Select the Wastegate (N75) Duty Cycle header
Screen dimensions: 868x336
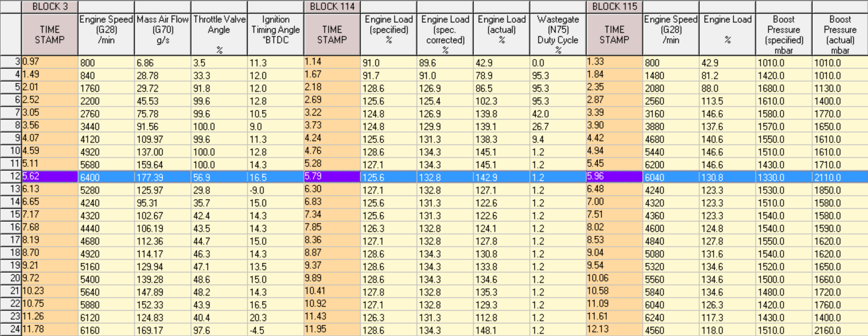click(x=558, y=35)
